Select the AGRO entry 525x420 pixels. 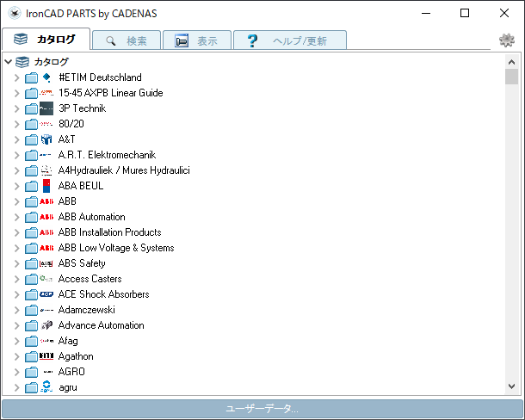[x=71, y=372]
